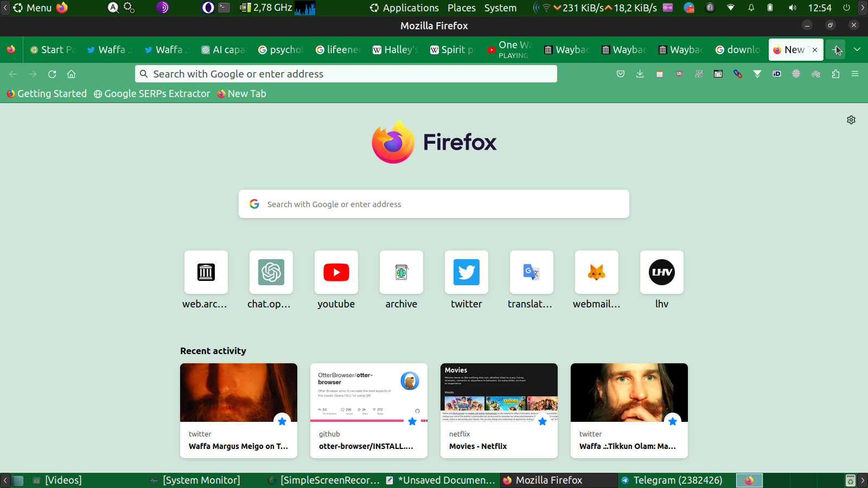Viewport: 868px width, 488px height.
Task: Click the VTR extension icon
Action: [718, 74]
